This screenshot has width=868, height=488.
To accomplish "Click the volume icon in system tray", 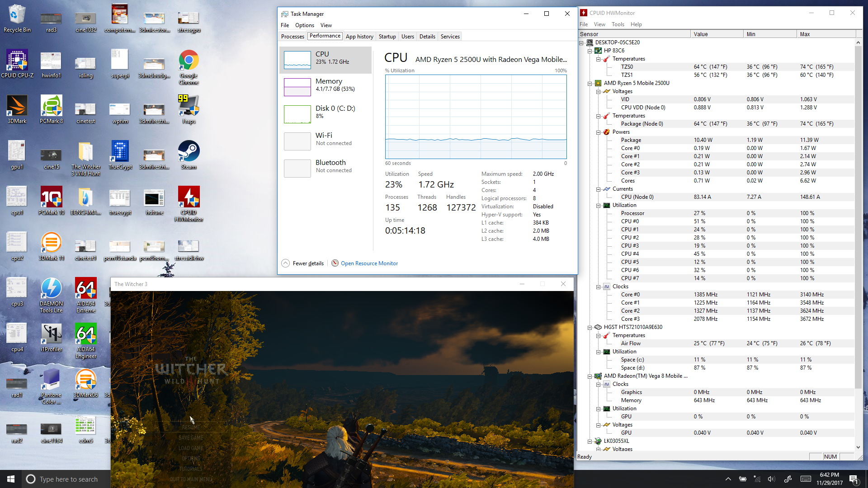I will tap(771, 479).
